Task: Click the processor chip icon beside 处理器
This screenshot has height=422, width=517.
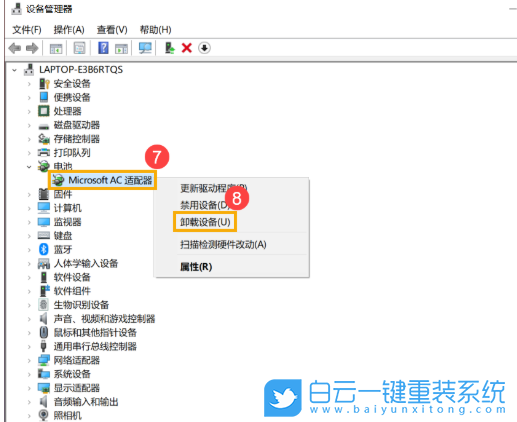Action: (44, 111)
